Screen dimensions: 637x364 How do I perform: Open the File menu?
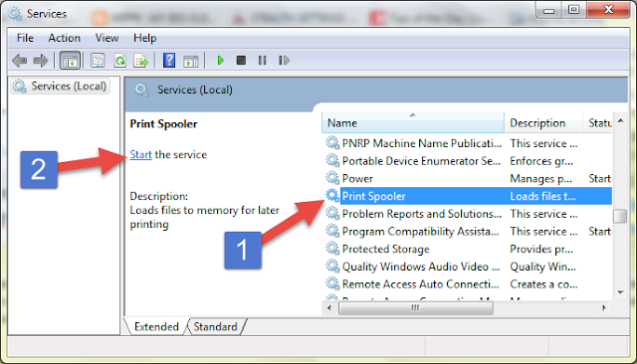tap(25, 38)
